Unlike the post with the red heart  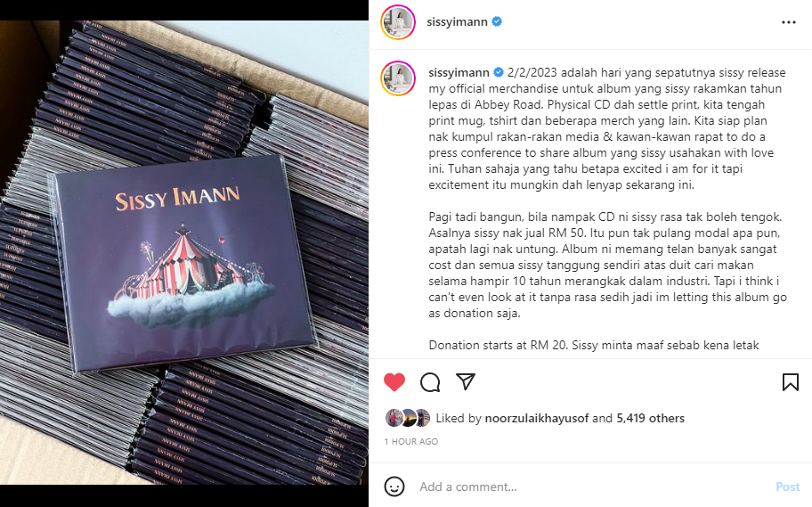coord(394,382)
